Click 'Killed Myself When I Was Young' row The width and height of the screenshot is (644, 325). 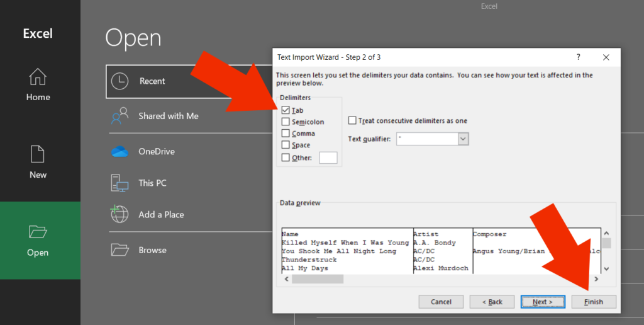tap(345, 242)
